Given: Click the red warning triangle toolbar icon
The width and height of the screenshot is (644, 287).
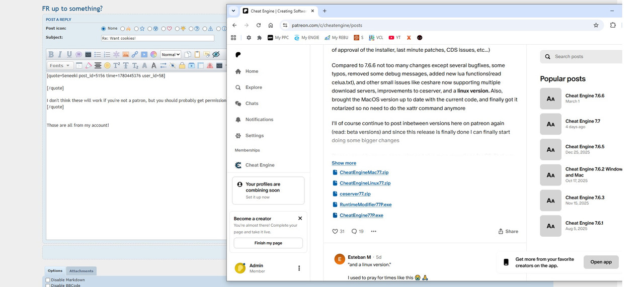Looking at the screenshot, I should tap(210, 65).
